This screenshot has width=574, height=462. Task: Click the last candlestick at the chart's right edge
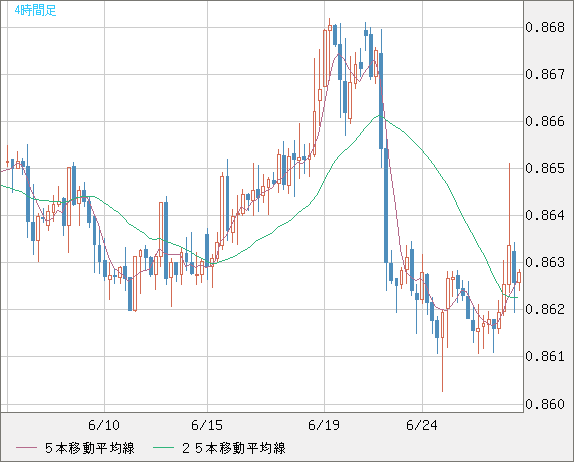pos(519,277)
